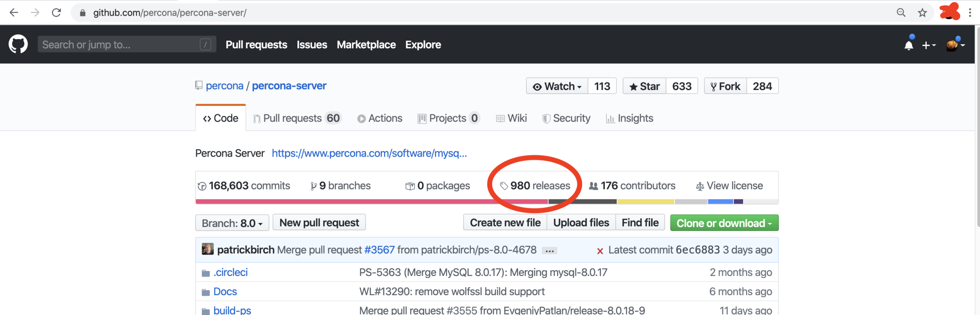Image resolution: width=980 pixels, height=315 pixels.
Task: Open the Insights tab
Action: (x=629, y=118)
